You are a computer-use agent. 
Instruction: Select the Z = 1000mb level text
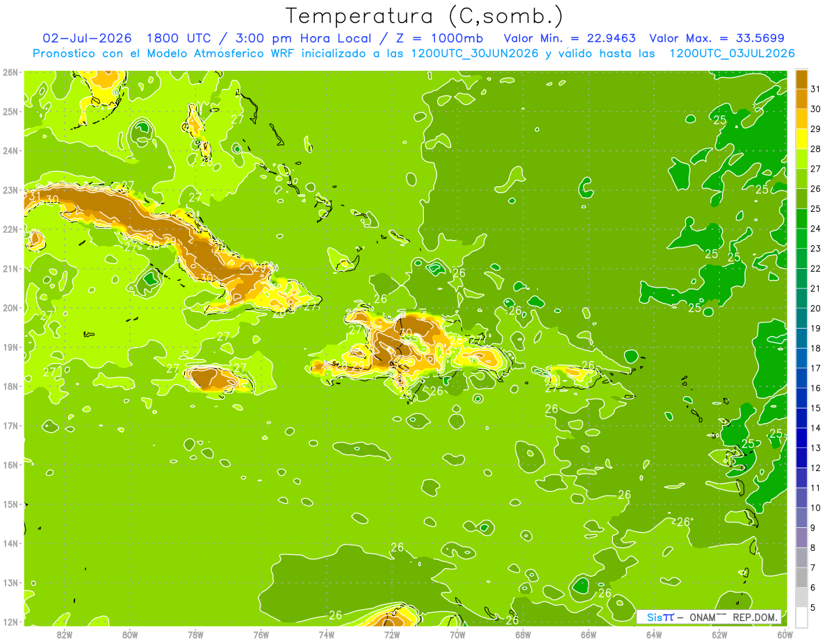coord(439,38)
